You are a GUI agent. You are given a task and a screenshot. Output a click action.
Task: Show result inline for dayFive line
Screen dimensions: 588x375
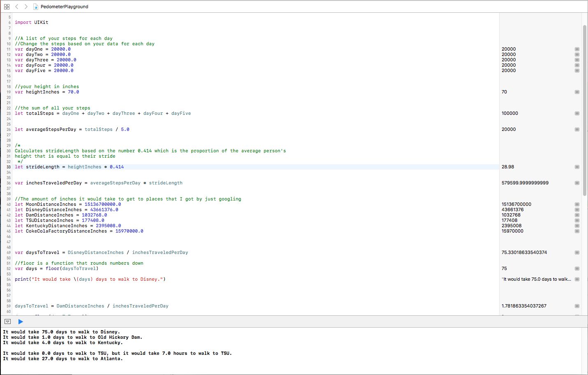click(577, 70)
